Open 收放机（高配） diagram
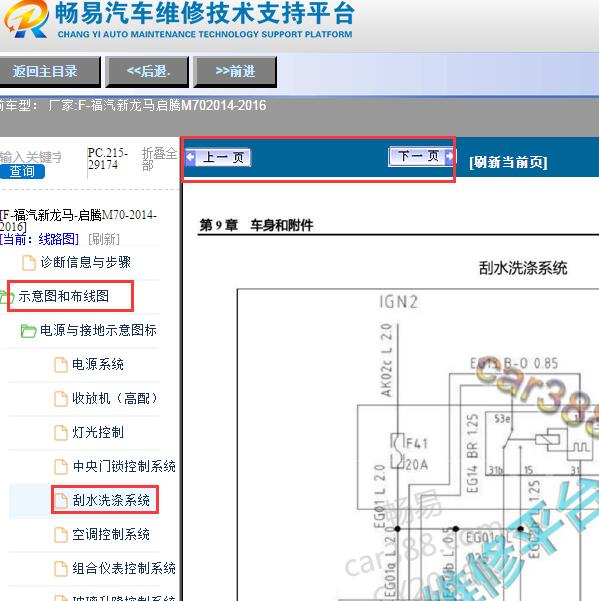 [115, 398]
